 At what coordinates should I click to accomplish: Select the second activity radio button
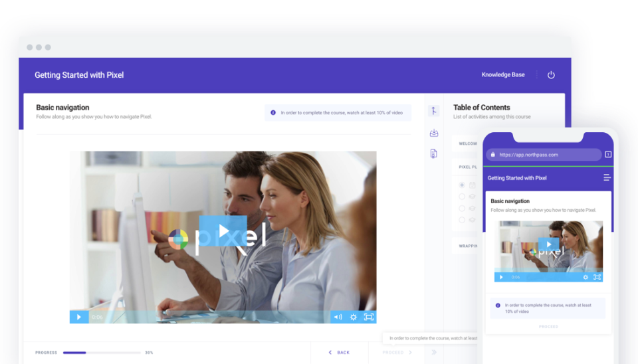(x=462, y=197)
